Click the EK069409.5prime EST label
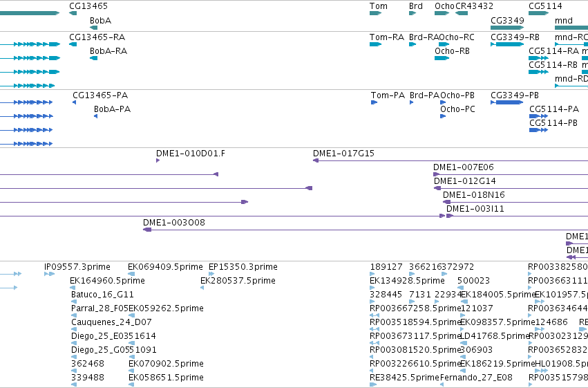The height and width of the screenshot is (388, 588). pos(165,267)
